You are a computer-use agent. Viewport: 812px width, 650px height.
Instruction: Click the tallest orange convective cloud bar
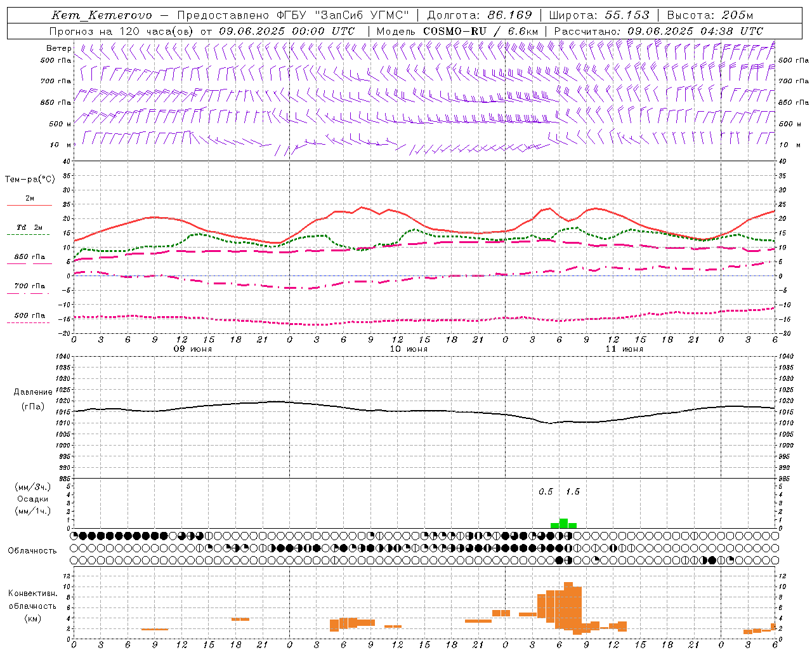click(x=568, y=606)
